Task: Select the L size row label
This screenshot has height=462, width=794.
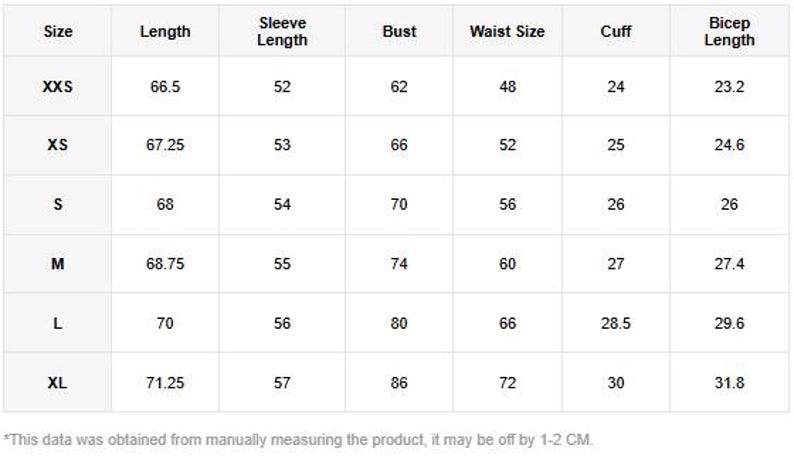Action: 58,323
